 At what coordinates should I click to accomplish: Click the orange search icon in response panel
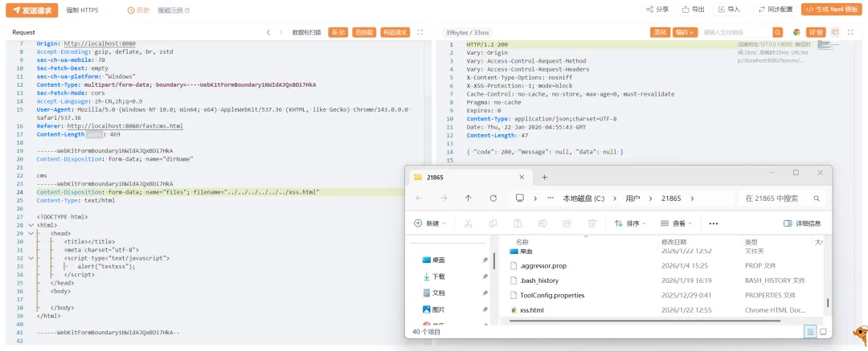[x=778, y=32]
